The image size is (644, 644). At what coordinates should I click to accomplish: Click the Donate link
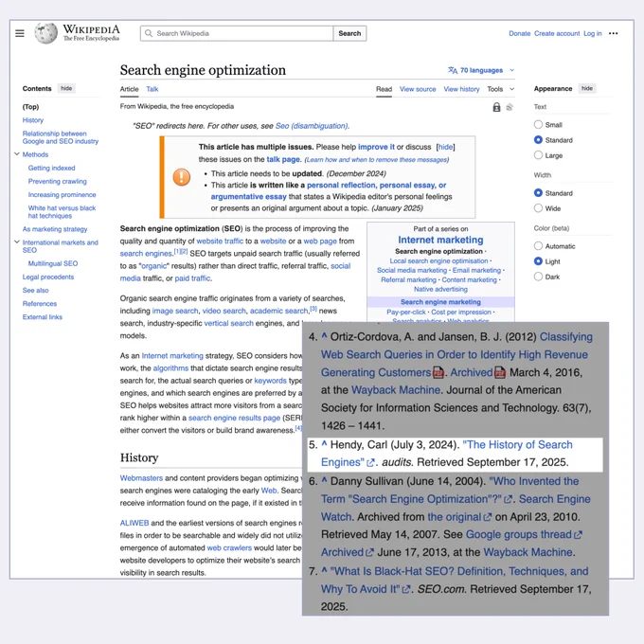click(520, 34)
